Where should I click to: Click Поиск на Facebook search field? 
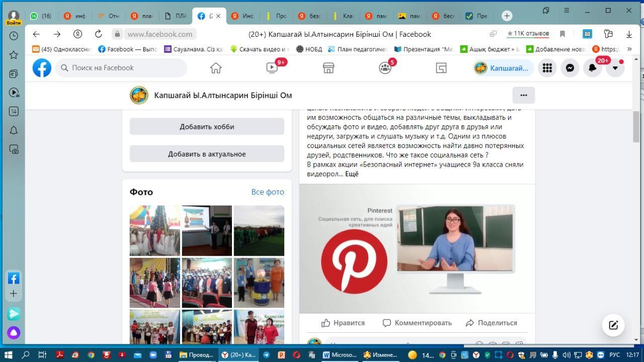(x=121, y=68)
